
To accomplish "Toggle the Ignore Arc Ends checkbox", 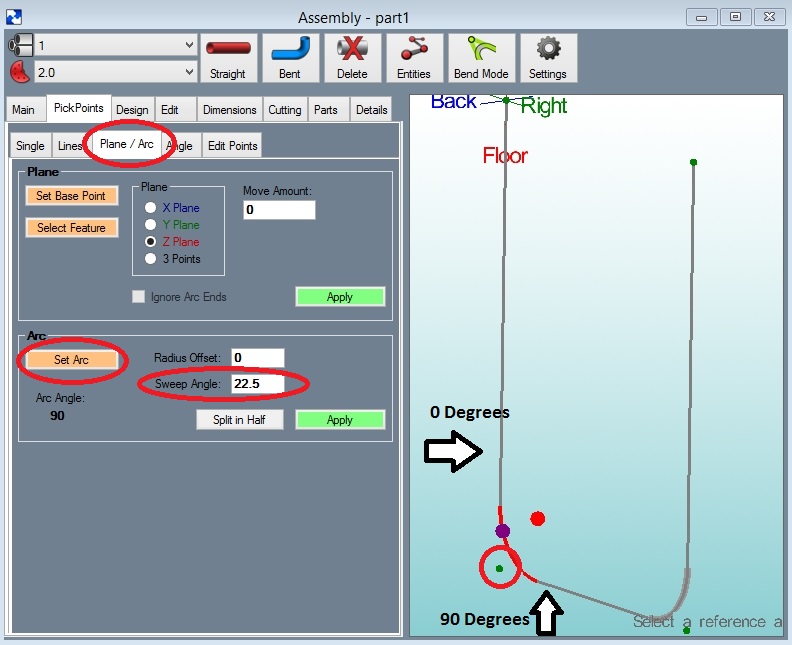I will (x=138, y=296).
